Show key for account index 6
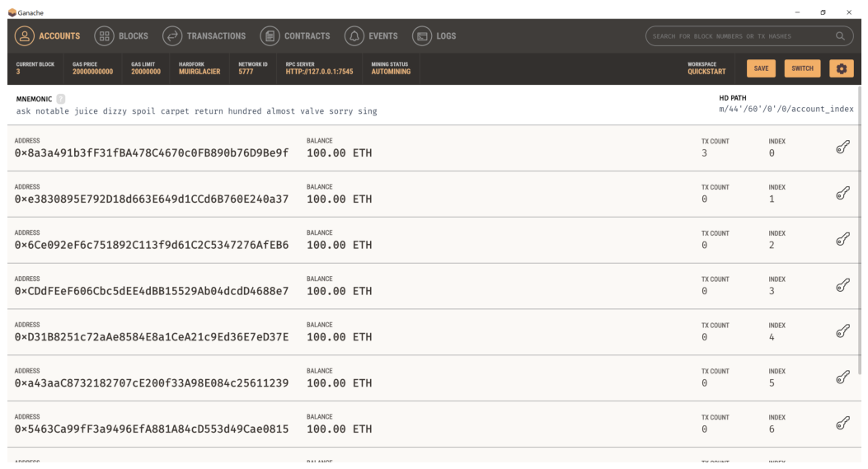This screenshot has width=868, height=469. 842,423
